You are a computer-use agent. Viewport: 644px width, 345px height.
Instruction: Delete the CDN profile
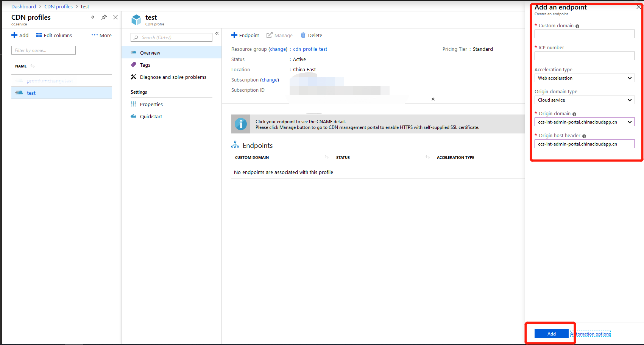[311, 35]
